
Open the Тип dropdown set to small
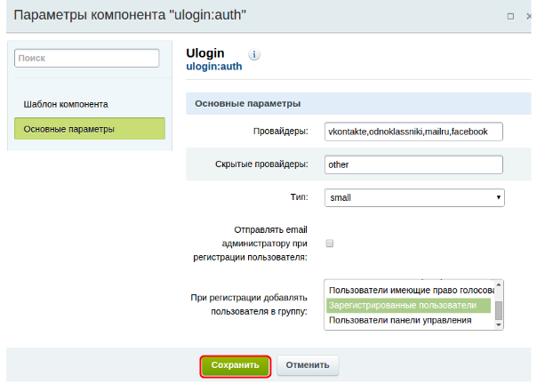point(414,197)
